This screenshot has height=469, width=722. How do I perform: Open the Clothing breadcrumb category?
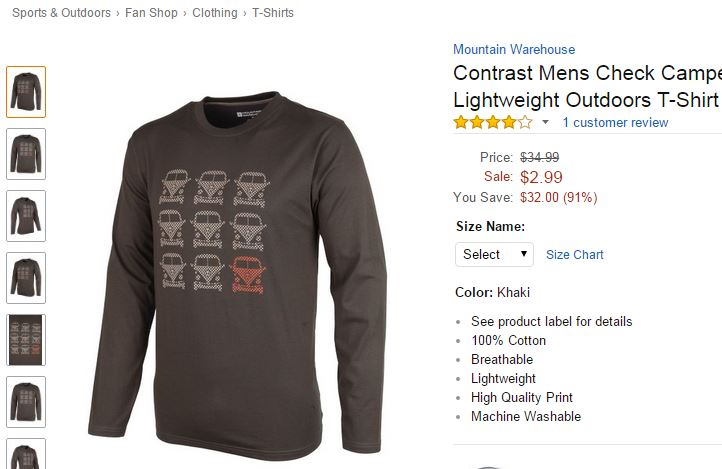click(x=215, y=13)
